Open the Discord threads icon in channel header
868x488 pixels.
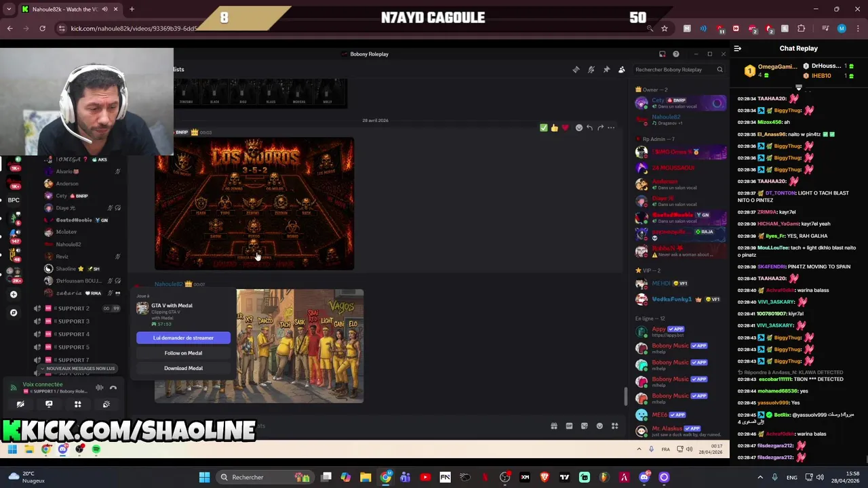tap(576, 69)
